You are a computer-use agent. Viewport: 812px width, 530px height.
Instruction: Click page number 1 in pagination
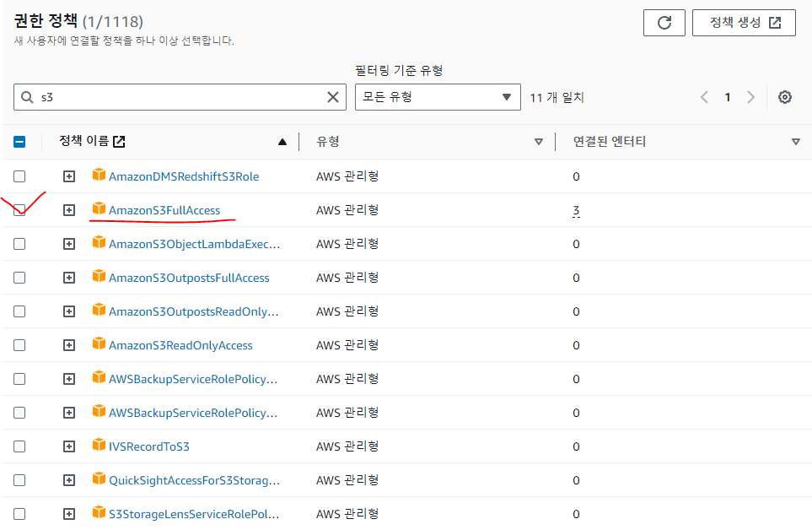click(x=728, y=97)
